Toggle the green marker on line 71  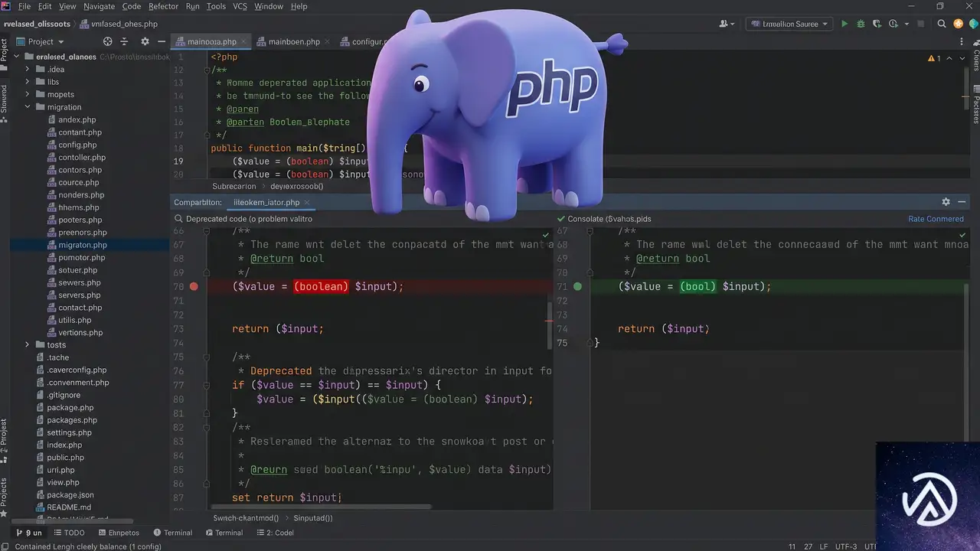[578, 286]
